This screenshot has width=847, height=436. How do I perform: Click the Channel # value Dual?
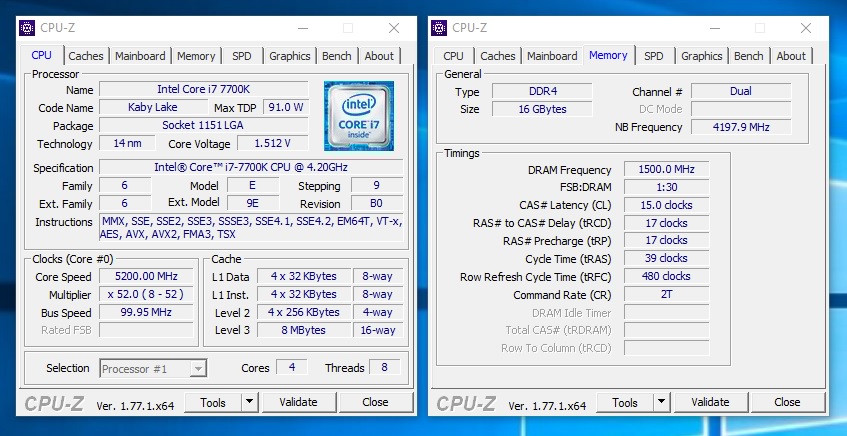point(741,91)
